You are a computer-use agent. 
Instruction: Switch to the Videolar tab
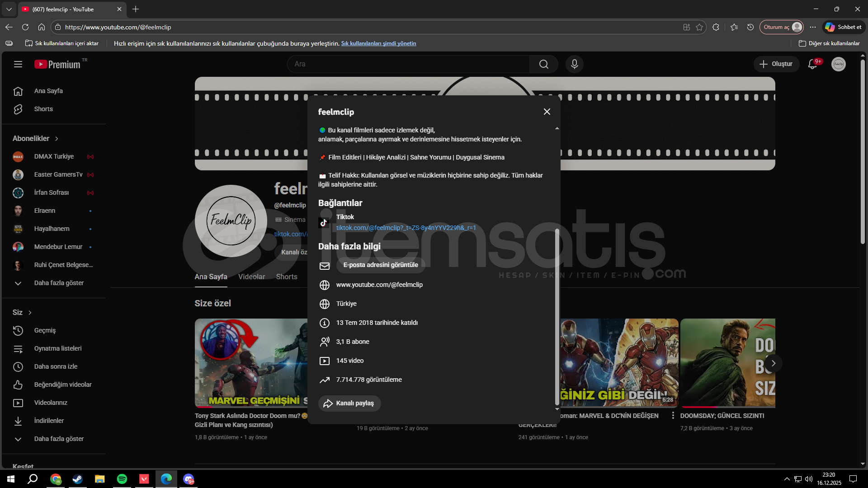[251, 277]
